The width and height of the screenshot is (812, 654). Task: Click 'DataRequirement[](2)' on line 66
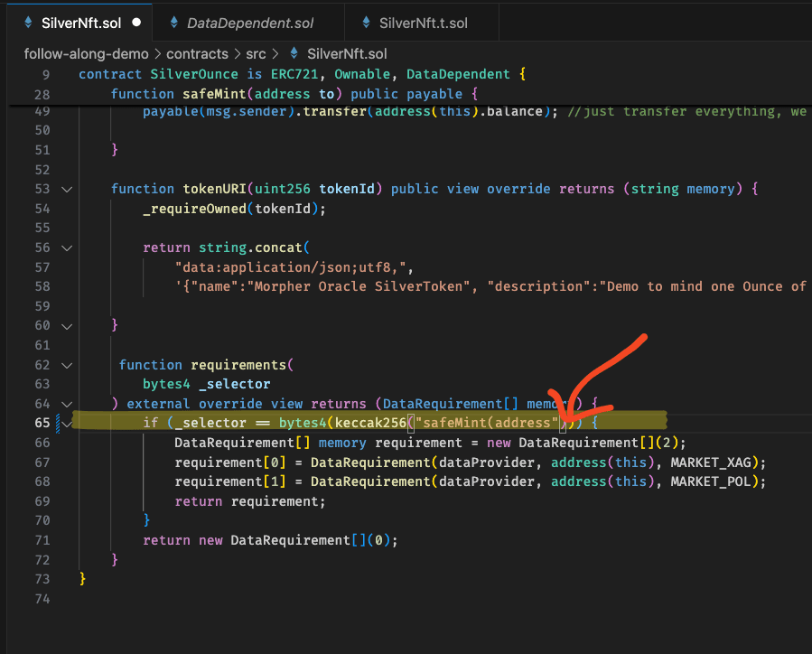click(x=598, y=443)
